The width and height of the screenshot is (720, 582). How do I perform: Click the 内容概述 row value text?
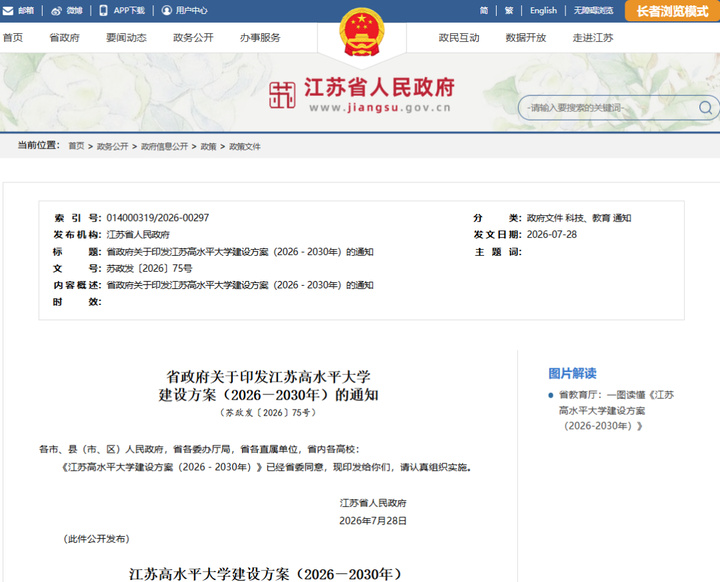(240, 285)
